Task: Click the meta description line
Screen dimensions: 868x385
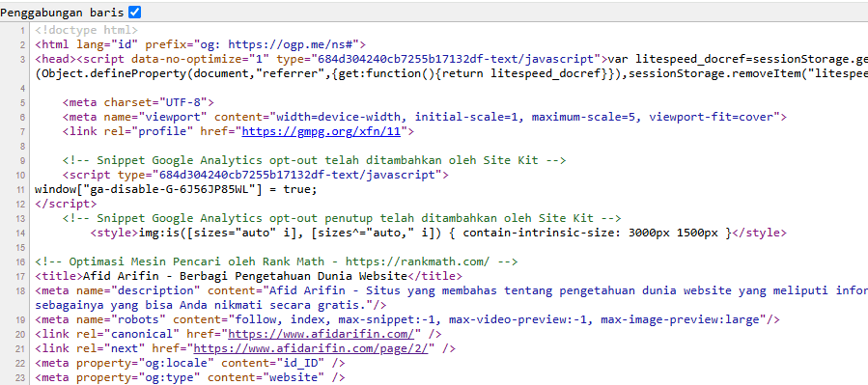Action: (451, 290)
